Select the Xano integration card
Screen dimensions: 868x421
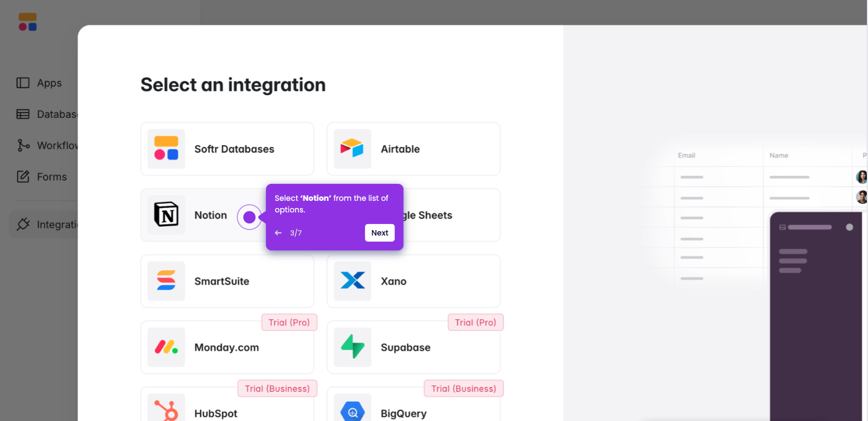413,281
